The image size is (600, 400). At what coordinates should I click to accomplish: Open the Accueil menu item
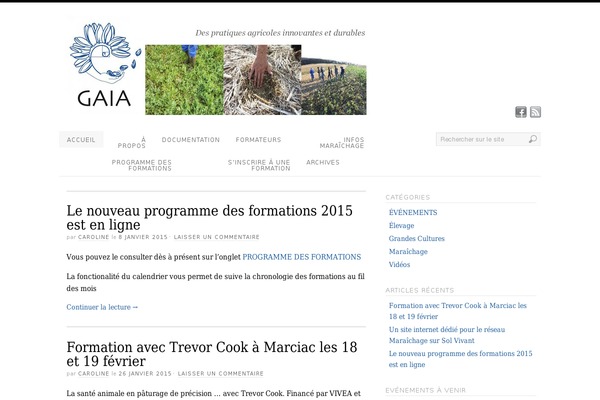[x=81, y=140]
